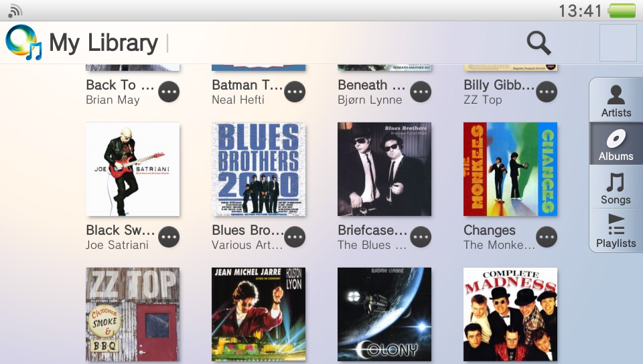
Task: Switch to the Songs tab
Action: pos(616,187)
